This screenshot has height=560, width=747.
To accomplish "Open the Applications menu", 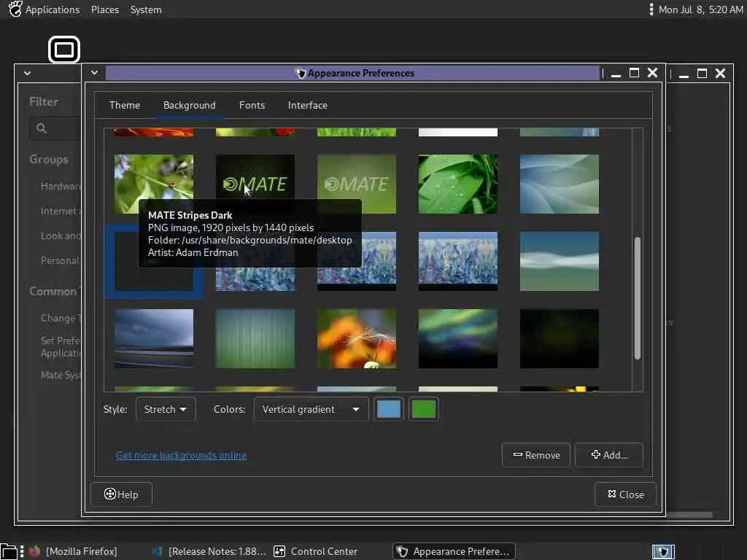I will [x=53, y=9].
